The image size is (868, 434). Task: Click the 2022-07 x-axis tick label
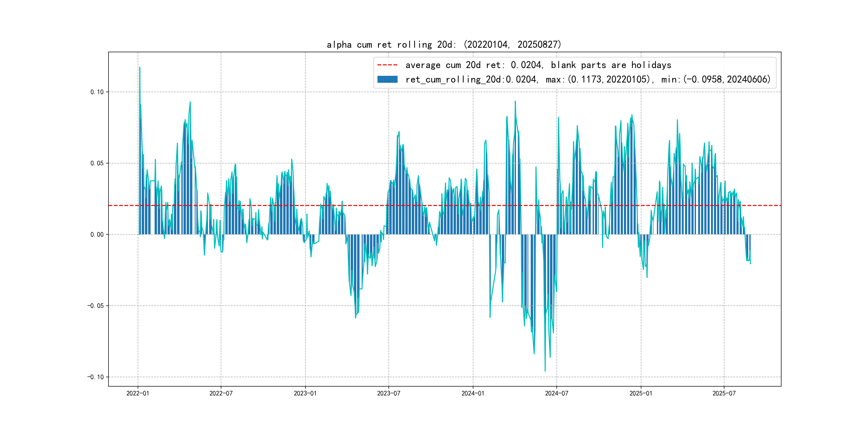pyautogui.click(x=221, y=393)
